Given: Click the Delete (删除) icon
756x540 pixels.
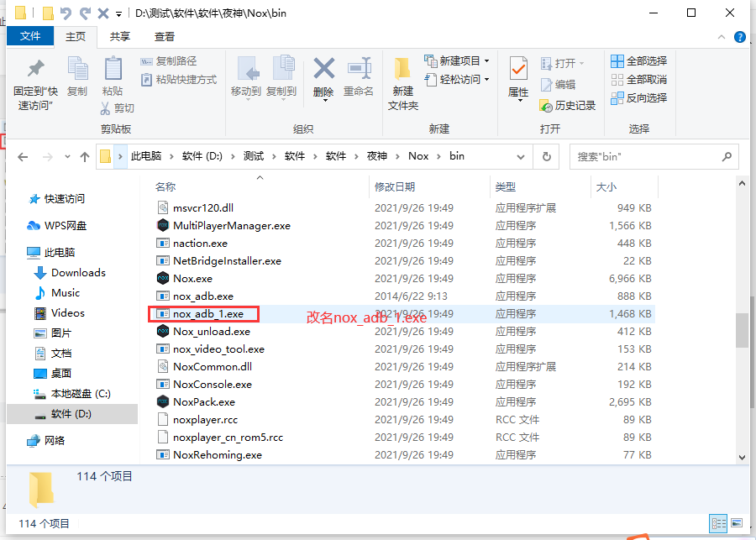Looking at the screenshot, I should 323,81.
